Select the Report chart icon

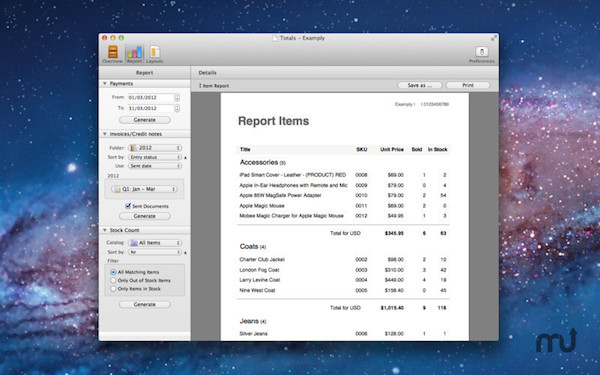(x=134, y=54)
